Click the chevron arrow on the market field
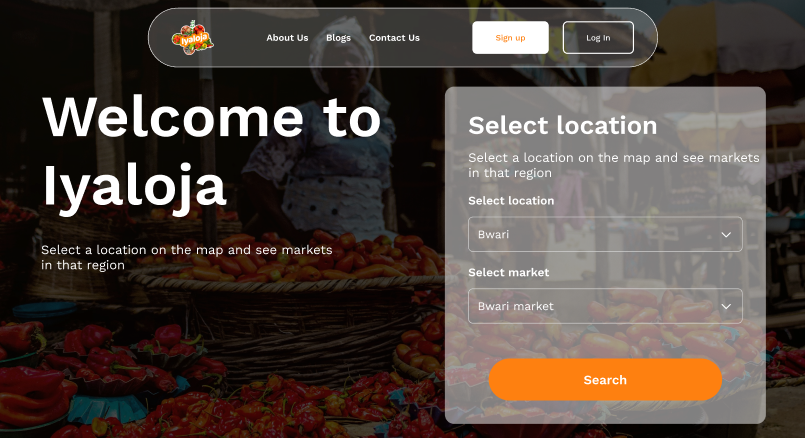 pos(726,307)
